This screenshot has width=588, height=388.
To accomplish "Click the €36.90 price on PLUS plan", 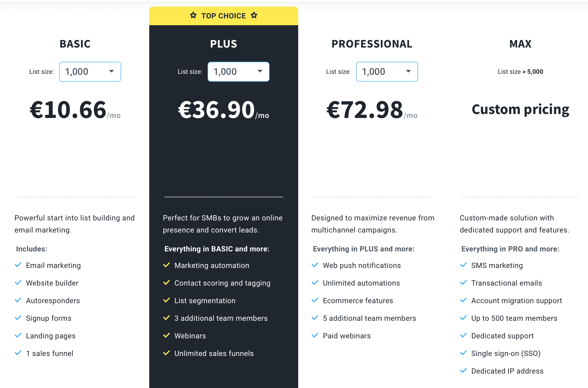I will coord(217,110).
